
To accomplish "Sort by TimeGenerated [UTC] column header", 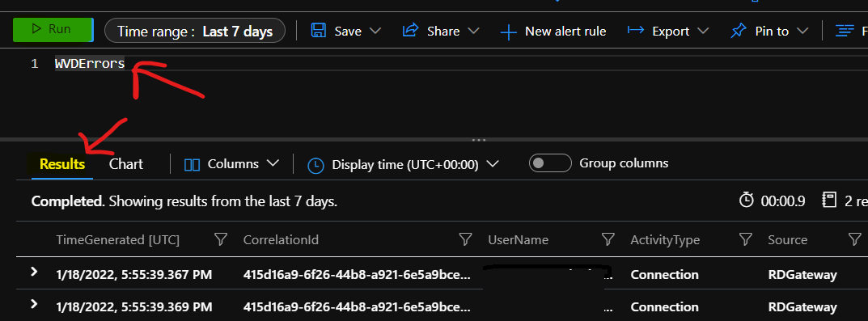I will [118, 239].
